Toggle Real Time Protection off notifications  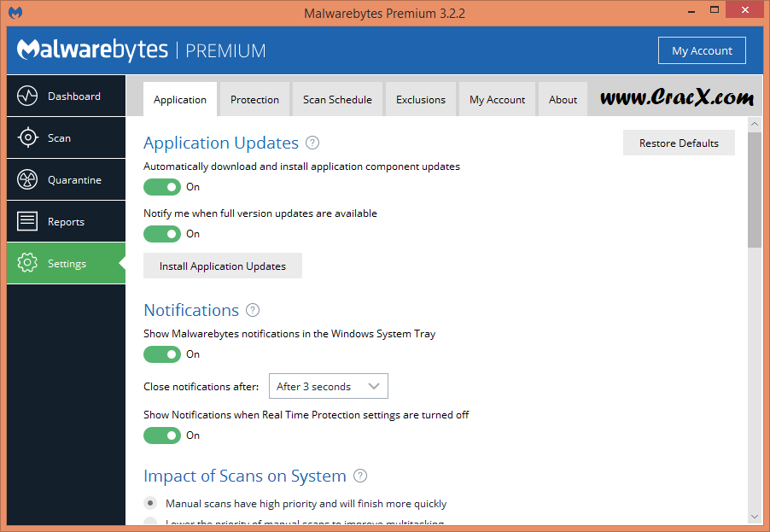coord(162,436)
